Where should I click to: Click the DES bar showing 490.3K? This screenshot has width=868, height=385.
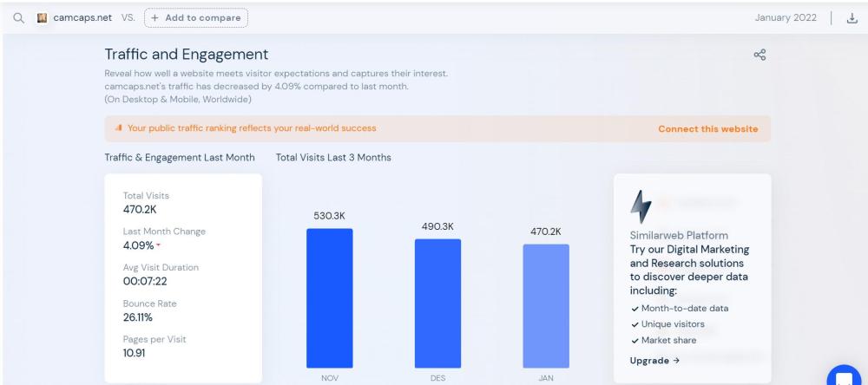pyautogui.click(x=437, y=303)
